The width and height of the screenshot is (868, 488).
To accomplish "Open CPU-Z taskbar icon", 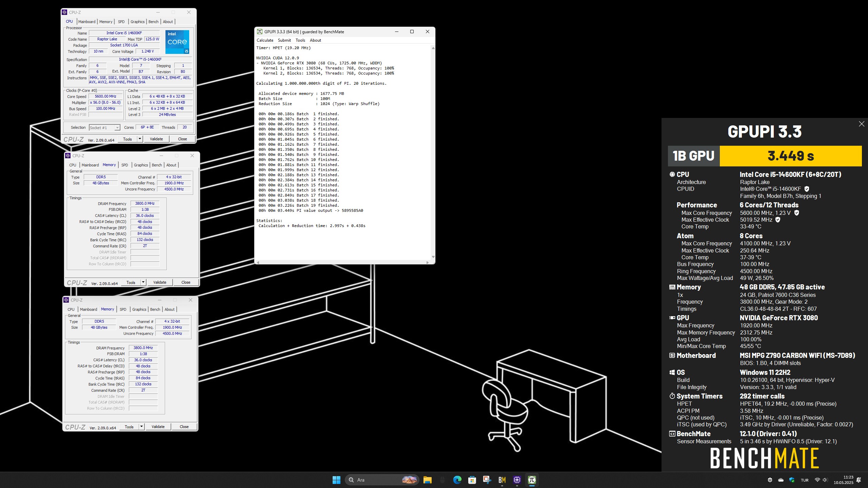I will point(517,480).
